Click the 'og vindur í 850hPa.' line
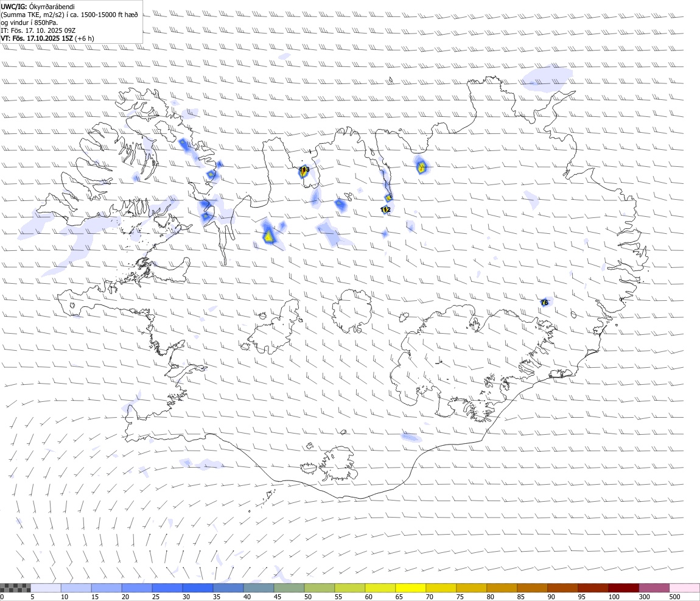 29,23
